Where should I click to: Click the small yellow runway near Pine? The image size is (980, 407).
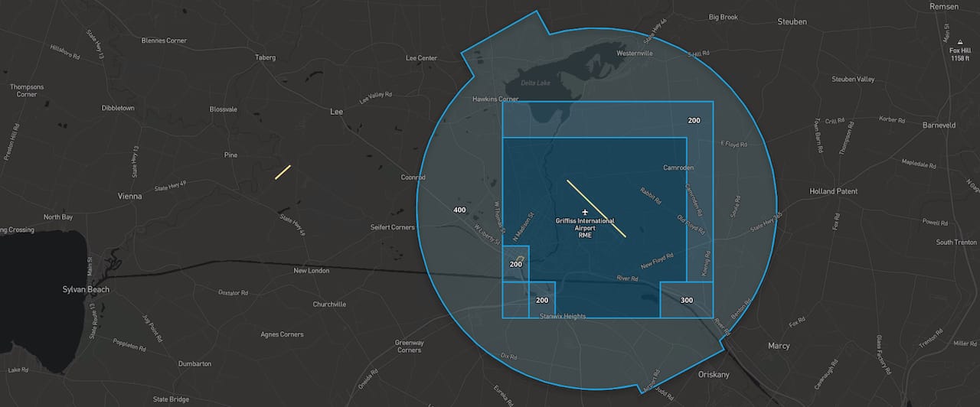tap(283, 172)
